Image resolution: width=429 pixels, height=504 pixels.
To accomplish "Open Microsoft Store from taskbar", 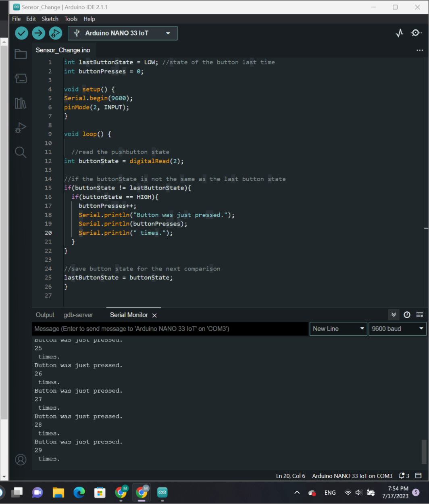I will click(100, 492).
